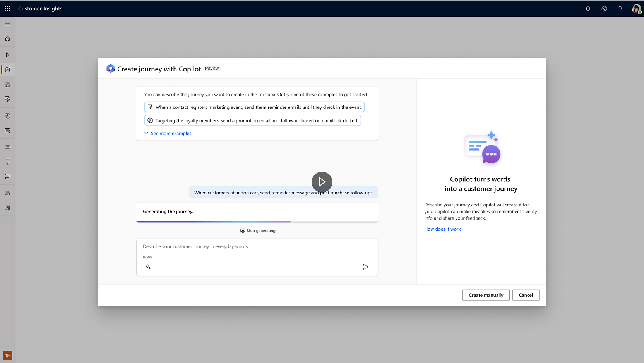Click the Copilot logo in dialog title
Viewport: 644px width, 363px height.
coord(111,69)
